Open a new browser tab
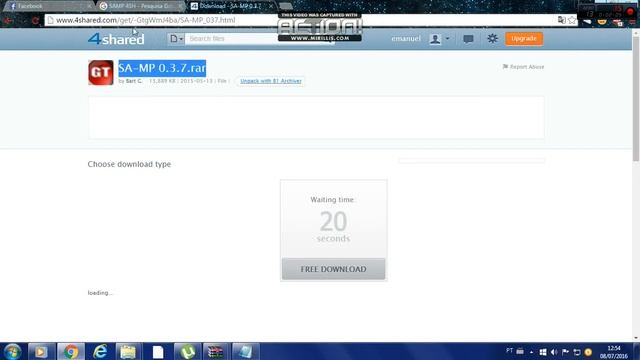Screen dimensions: 640x360 pos(286,6)
